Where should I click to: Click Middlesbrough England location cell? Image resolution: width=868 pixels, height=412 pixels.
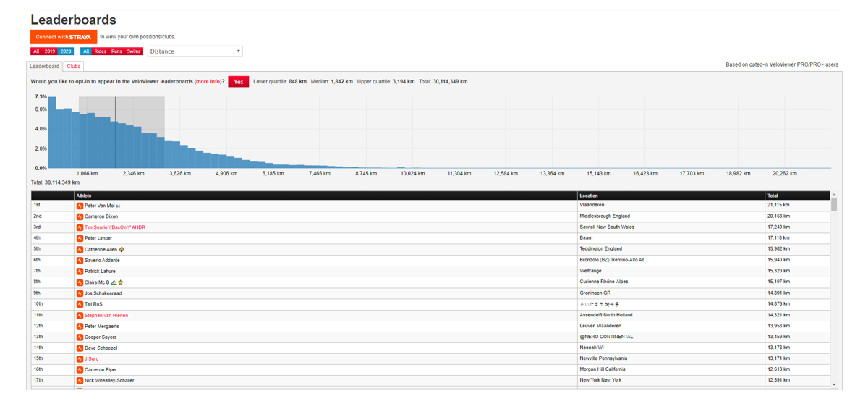671,216
